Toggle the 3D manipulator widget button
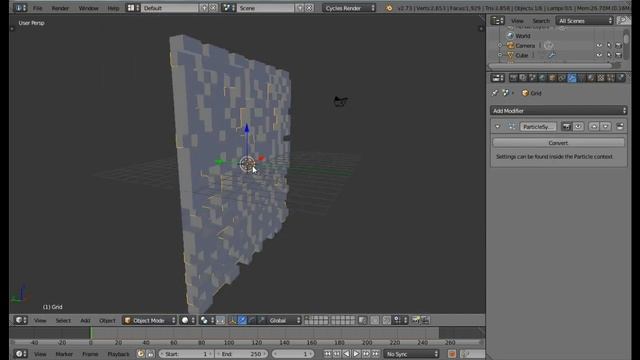The image size is (640, 360). click(x=232, y=320)
